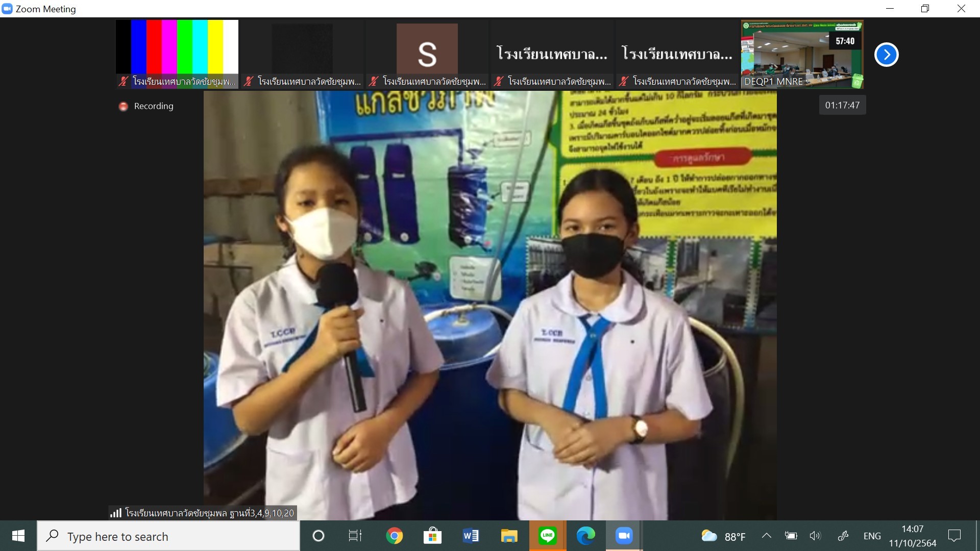Viewport: 980px width, 551px height.
Task: Open the volume control in system tray
Action: click(x=815, y=536)
